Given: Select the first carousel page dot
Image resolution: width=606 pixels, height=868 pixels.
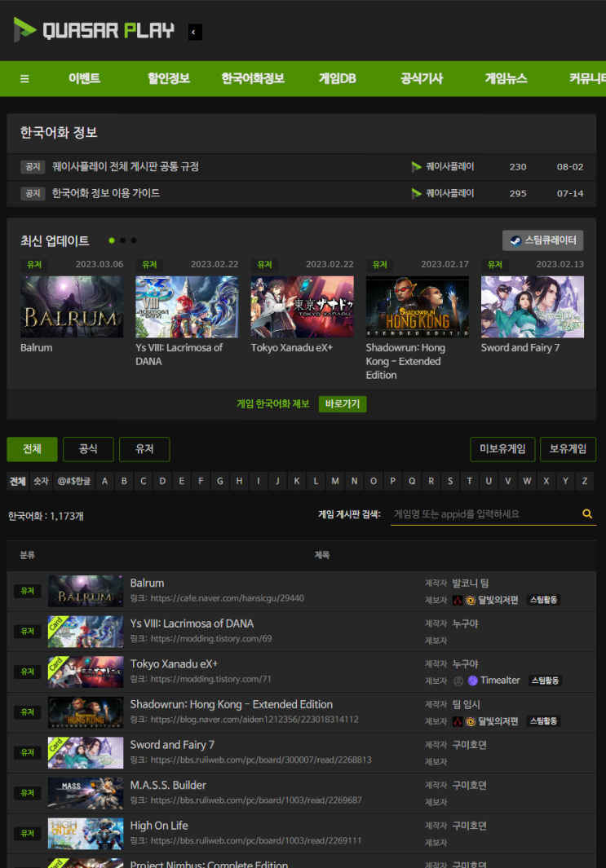Looking at the screenshot, I should click(112, 240).
